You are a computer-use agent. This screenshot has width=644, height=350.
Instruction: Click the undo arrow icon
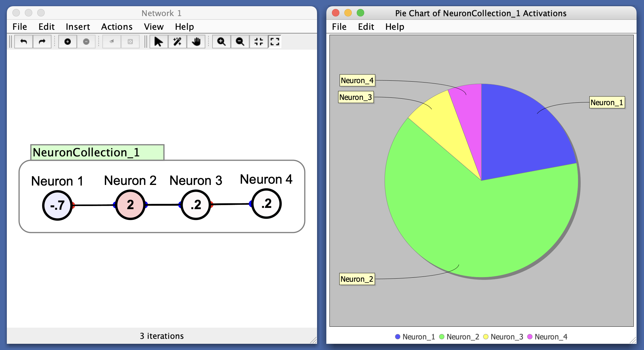coord(24,41)
